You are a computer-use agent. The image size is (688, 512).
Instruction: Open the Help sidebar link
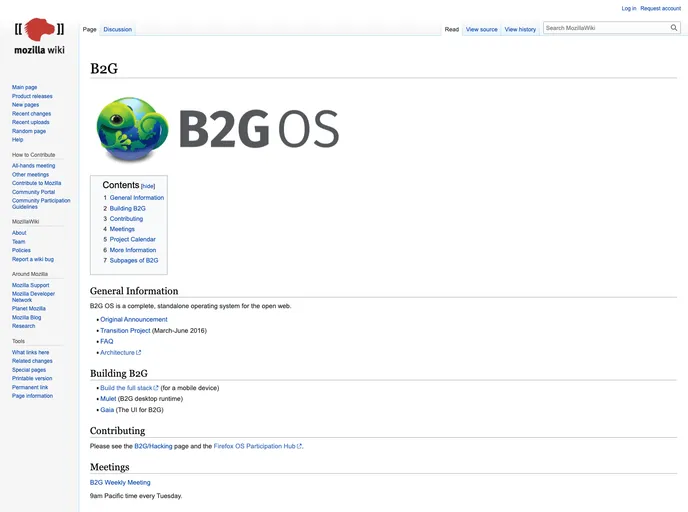18,140
